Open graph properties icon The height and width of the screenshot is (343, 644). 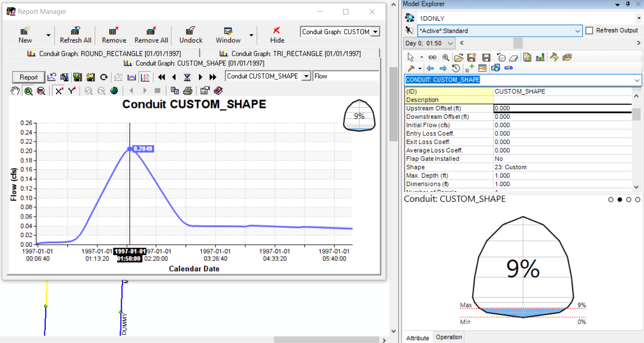[x=205, y=91]
